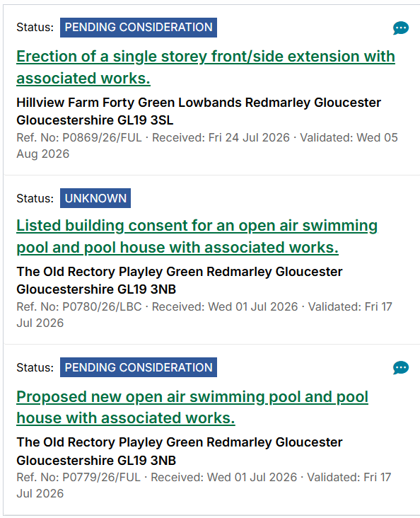Click Received Wed 01 Jul 2026 on LBC entry
The width and height of the screenshot is (420, 518).
(225, 307)
